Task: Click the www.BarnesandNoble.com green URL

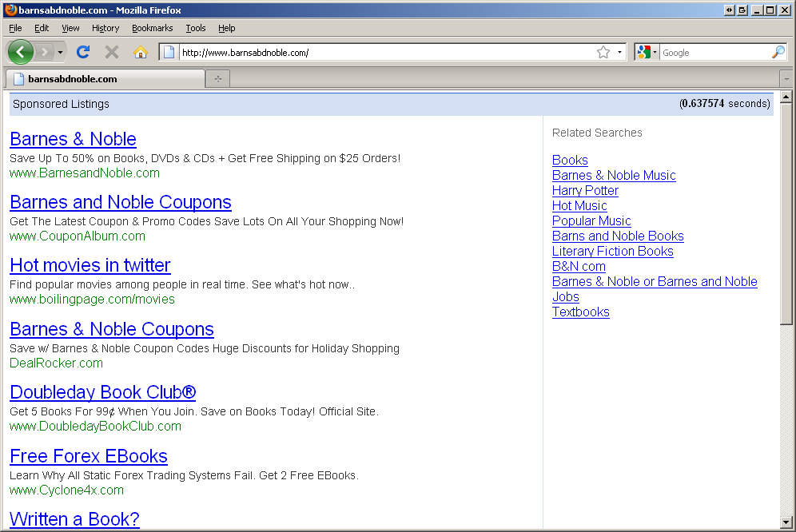Action: 84,173
